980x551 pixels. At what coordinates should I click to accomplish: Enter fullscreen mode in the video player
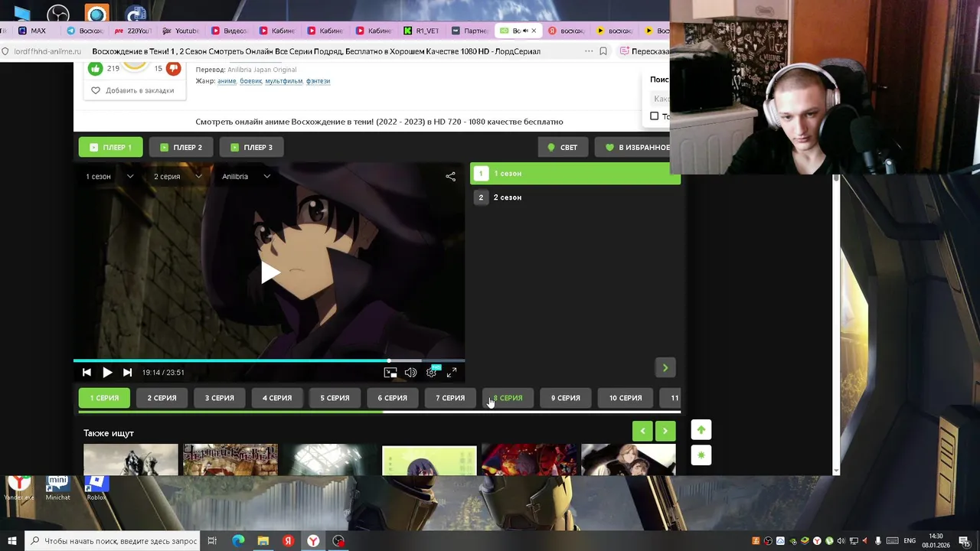click(x=452, y=373)
